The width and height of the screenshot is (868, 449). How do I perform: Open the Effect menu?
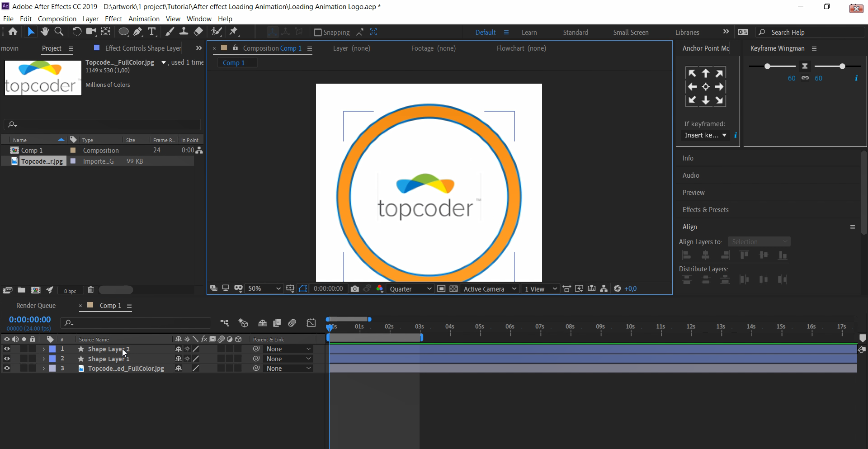point(113,19)
